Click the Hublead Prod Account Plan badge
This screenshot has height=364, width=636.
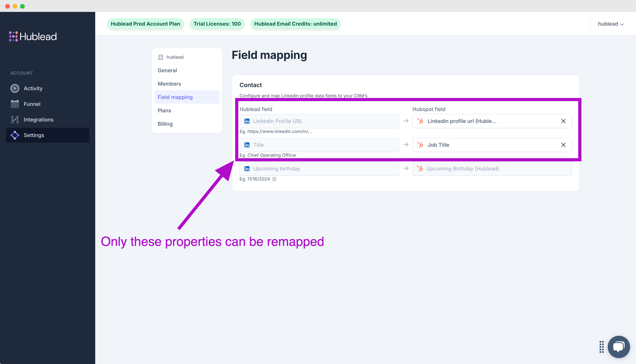(x=145, y=24)
